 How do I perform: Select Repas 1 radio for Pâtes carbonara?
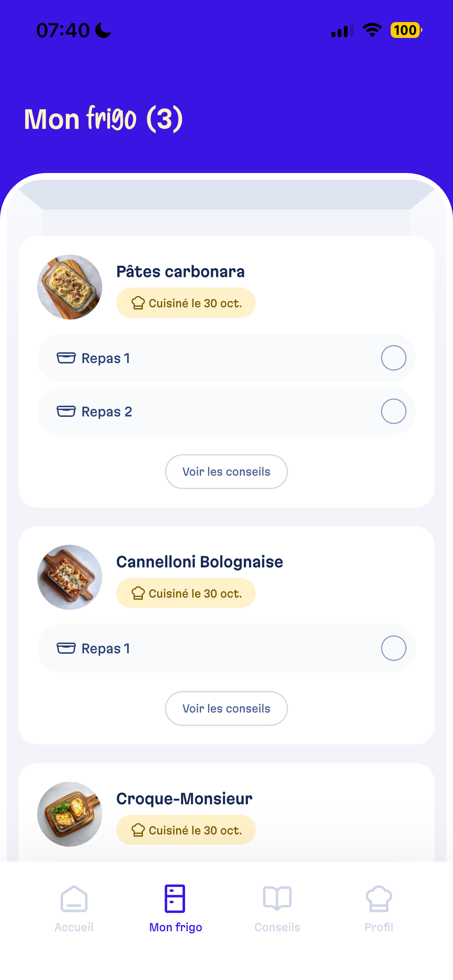[x=393, y=358]
